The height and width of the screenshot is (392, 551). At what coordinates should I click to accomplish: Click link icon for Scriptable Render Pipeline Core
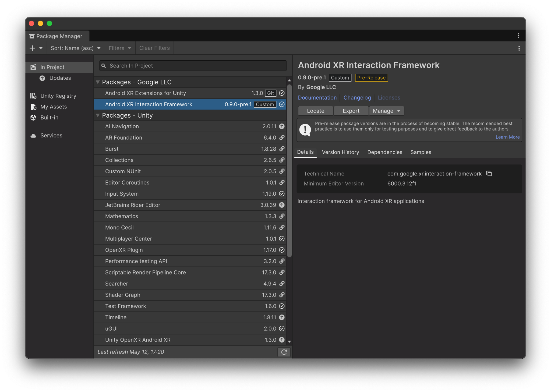click(282, 273)
